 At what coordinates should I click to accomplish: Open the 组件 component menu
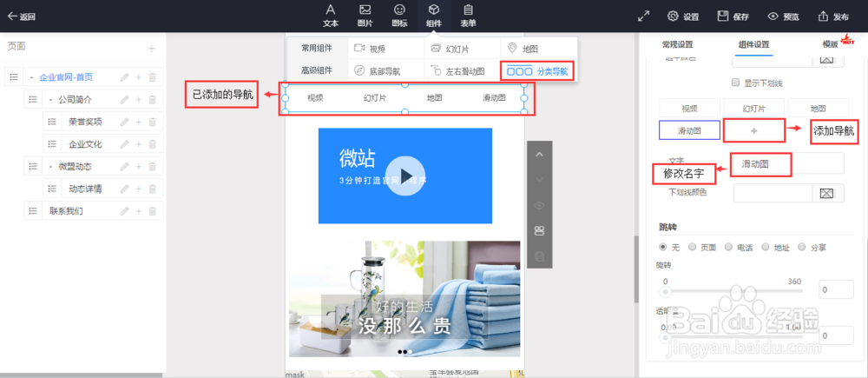pos(434,16)
